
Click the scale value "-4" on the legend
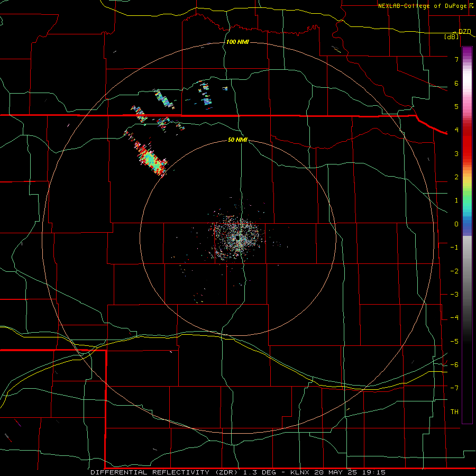click(454, 318)
